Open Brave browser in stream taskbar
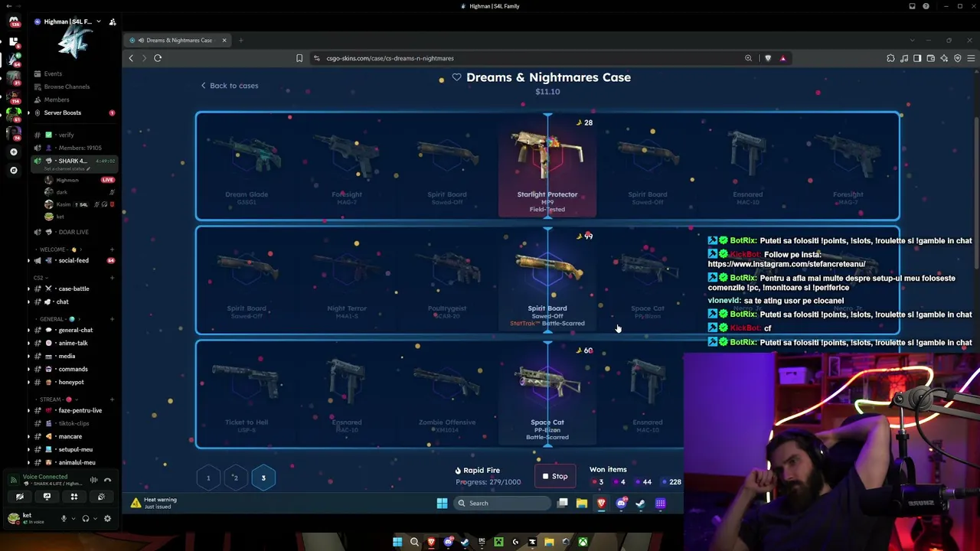 (x=601, y=503)
